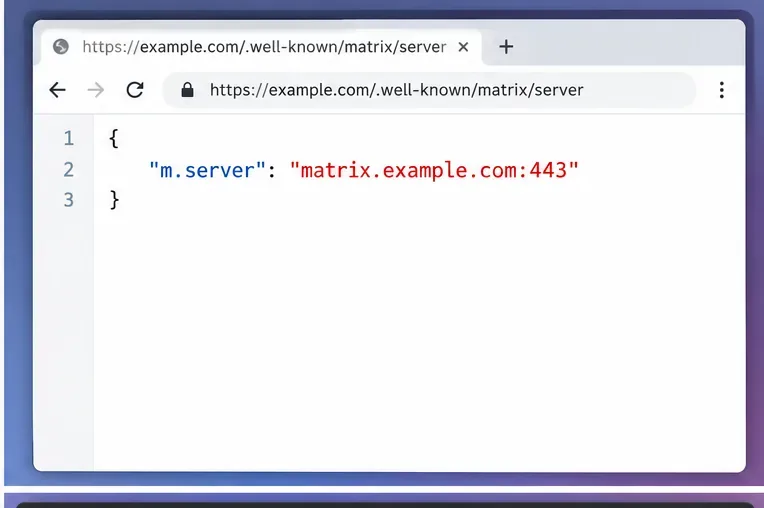Click the "matrix.example.com:443" value
The image size is (764, 508).
pyautogui.click(x=434, y=171)
